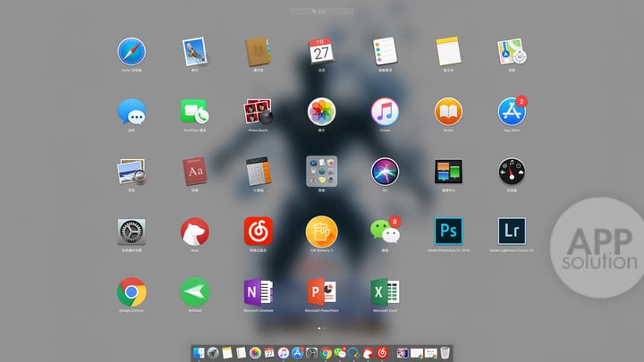Screen dimensions: 644x362
Task: Open WeChat in the Launchpad grid
Action: point(385,232)
